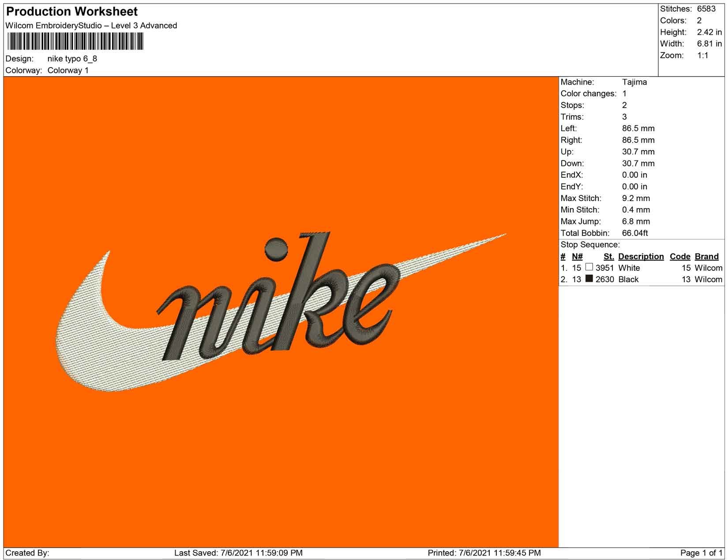Click the "Machine:" label
Image resolution: width=728 pixels, height=560 pixels.
(x=578, y=82)
